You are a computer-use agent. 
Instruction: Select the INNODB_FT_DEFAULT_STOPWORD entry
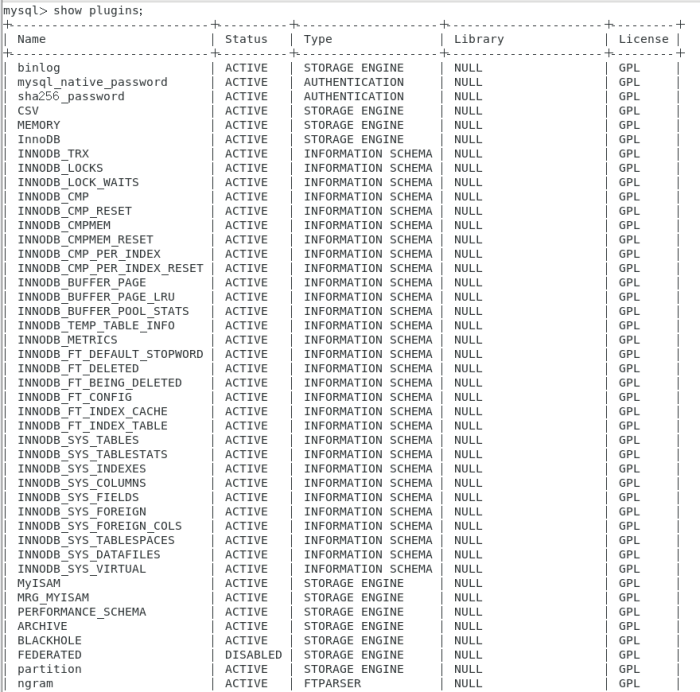(x=110, y=354)
